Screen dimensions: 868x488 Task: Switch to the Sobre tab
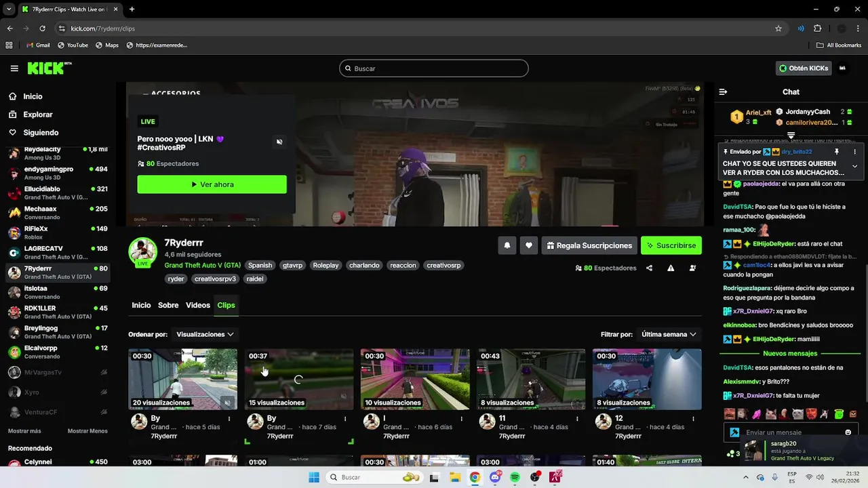pos(168,305)
